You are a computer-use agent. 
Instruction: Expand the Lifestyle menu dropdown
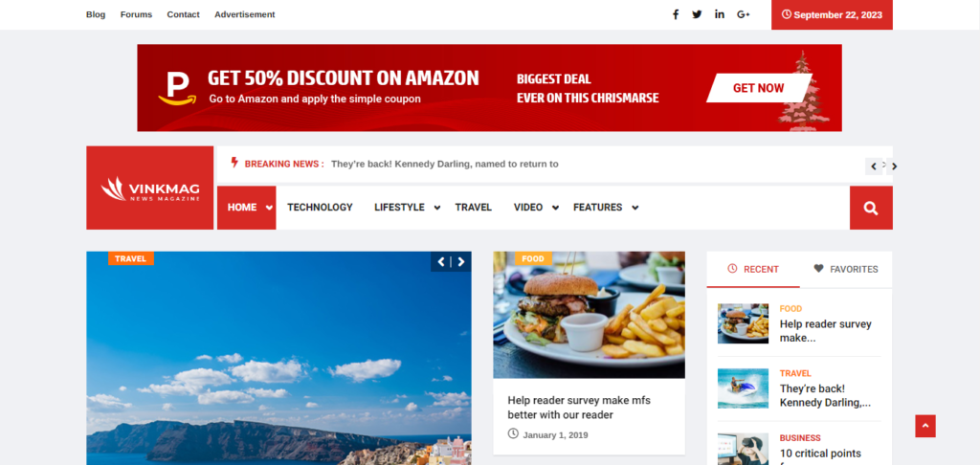436,209
